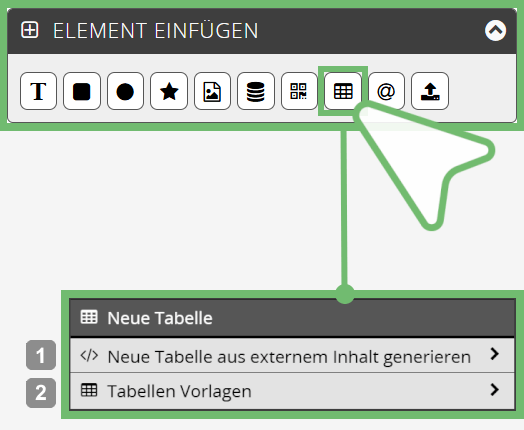The height and width of the screenshot is (430, 524).
Task: Open the database element icon
Action: [x=256, y=91]
